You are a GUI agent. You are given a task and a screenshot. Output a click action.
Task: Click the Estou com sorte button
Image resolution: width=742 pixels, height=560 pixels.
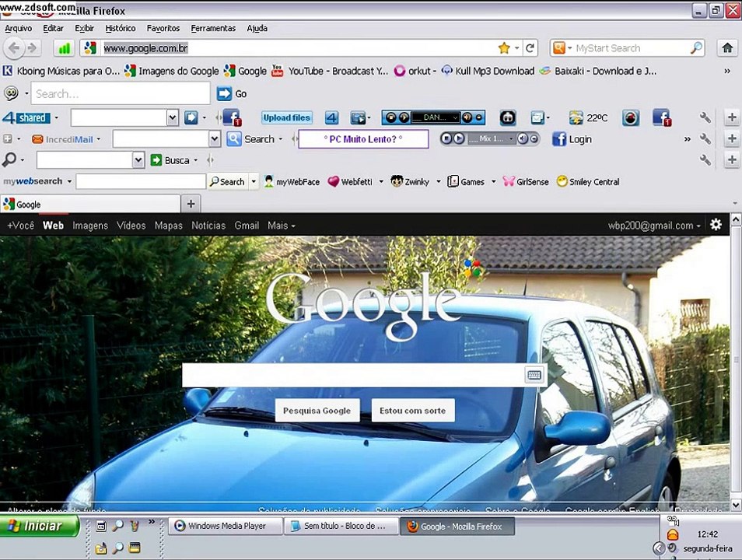pos(413,411)
